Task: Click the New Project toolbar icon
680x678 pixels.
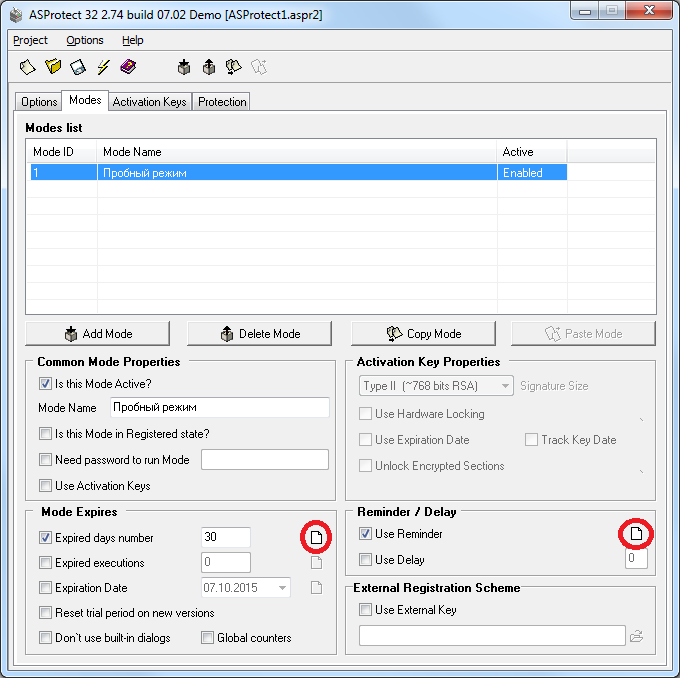Action: (27, 67)
